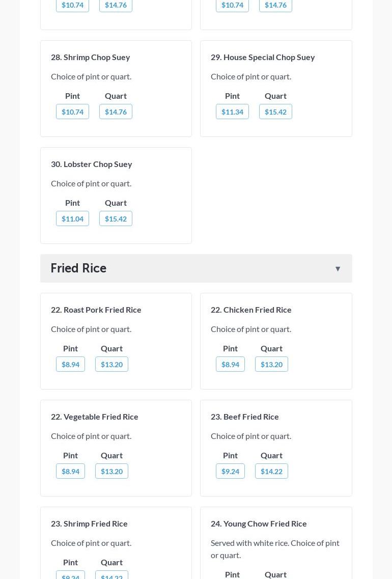Pick Lobster Chop Suey pint $11.04
392x579 pixels.
point(72,218)
